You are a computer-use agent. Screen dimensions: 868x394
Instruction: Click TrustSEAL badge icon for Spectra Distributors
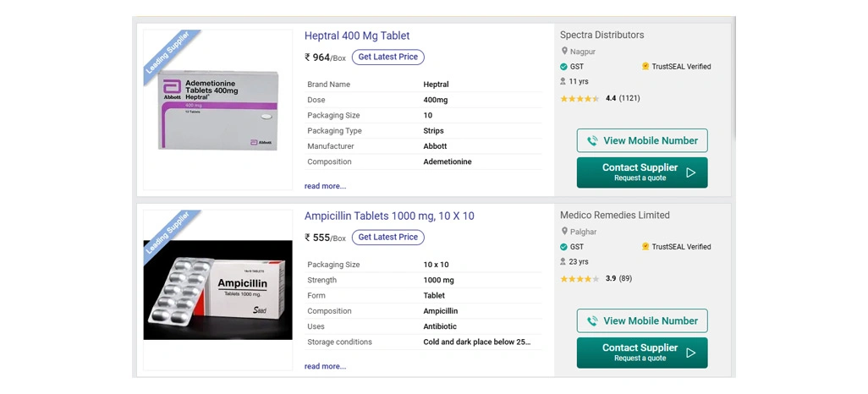(645, 67)
